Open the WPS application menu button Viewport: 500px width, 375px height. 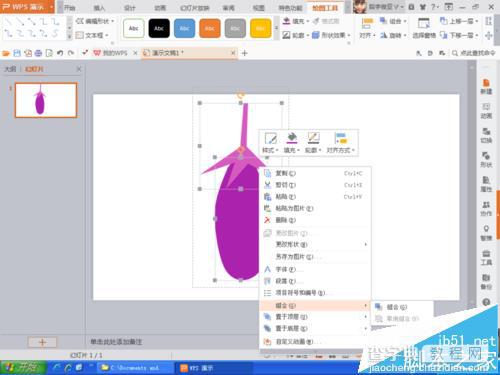27,7
